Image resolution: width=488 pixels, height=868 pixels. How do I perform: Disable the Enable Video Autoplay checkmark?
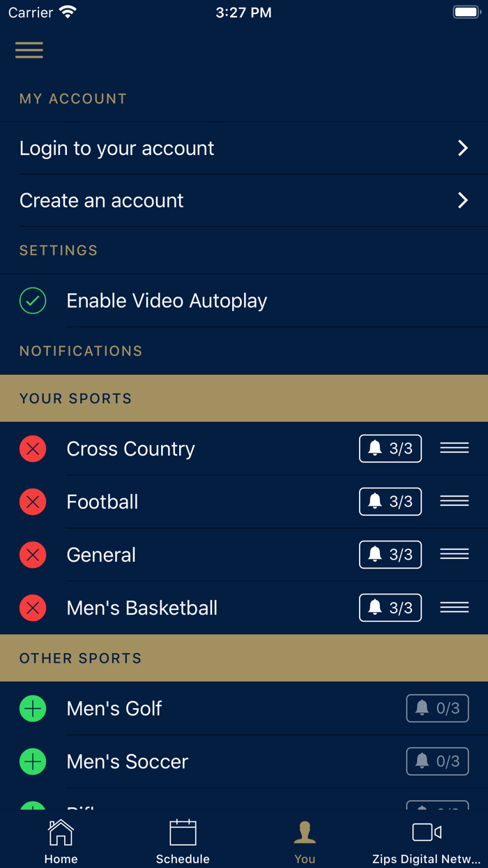pos(33,301)
